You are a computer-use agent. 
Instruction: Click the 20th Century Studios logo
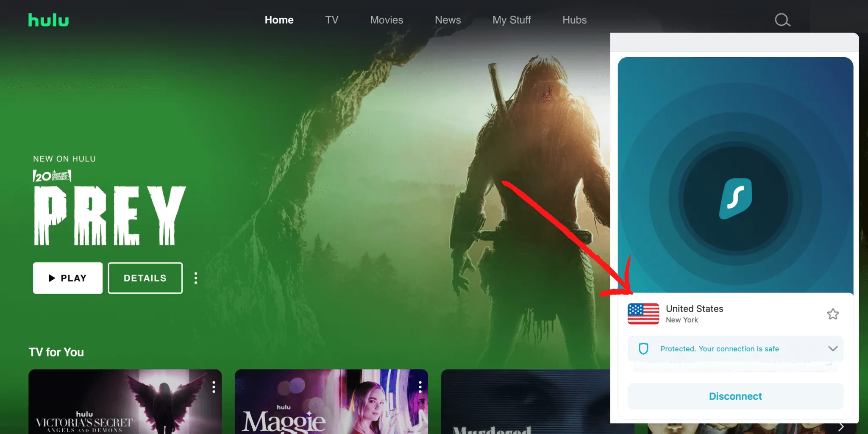[x=52, y=175]
